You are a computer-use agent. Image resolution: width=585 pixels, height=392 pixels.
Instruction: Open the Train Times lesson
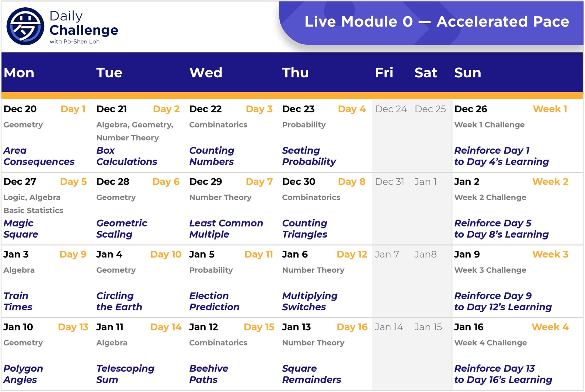(18, 301)
